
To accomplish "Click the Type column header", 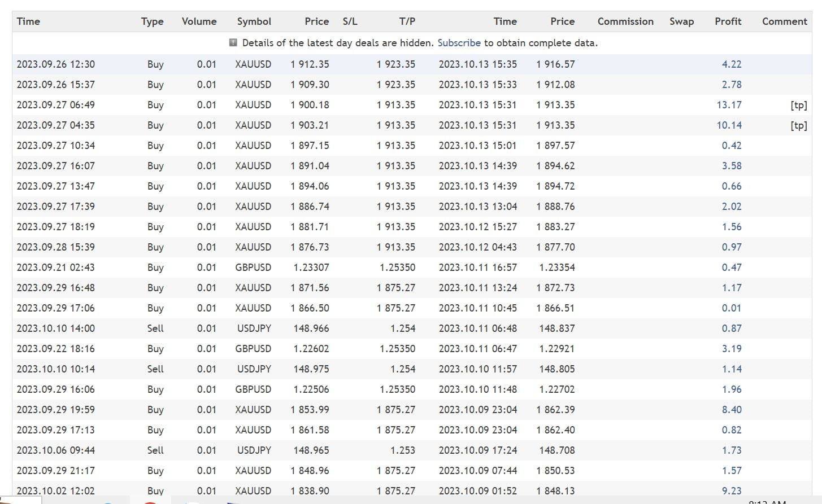I will coord(152,21).
